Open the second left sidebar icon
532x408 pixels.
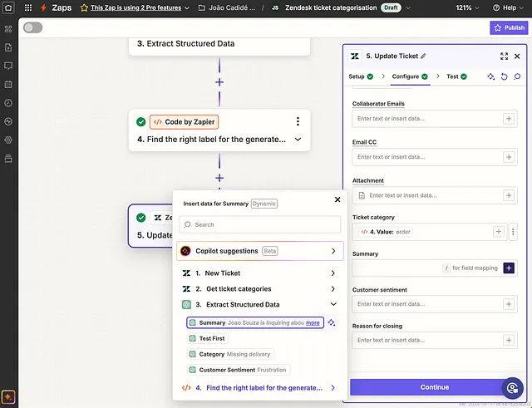coord(8,47)
